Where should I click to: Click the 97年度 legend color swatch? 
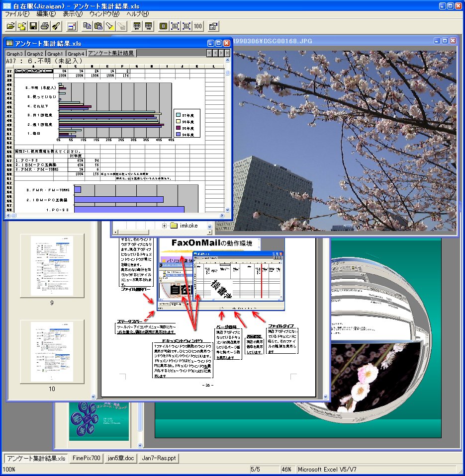[178, 115]
